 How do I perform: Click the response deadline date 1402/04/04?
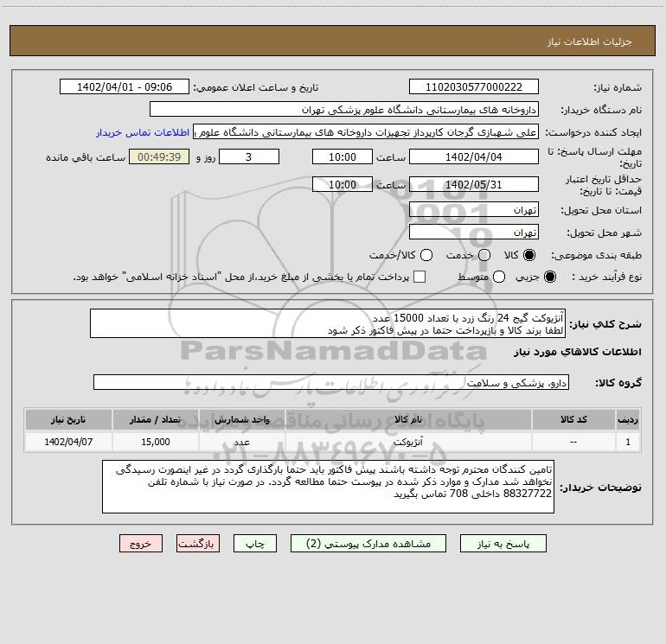click(x=474, y=157)
